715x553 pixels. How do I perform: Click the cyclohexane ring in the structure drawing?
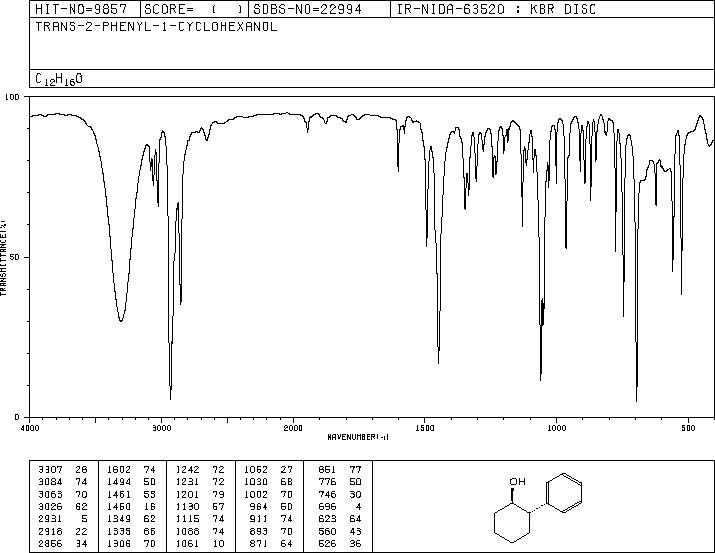click(x=513, y=522)
